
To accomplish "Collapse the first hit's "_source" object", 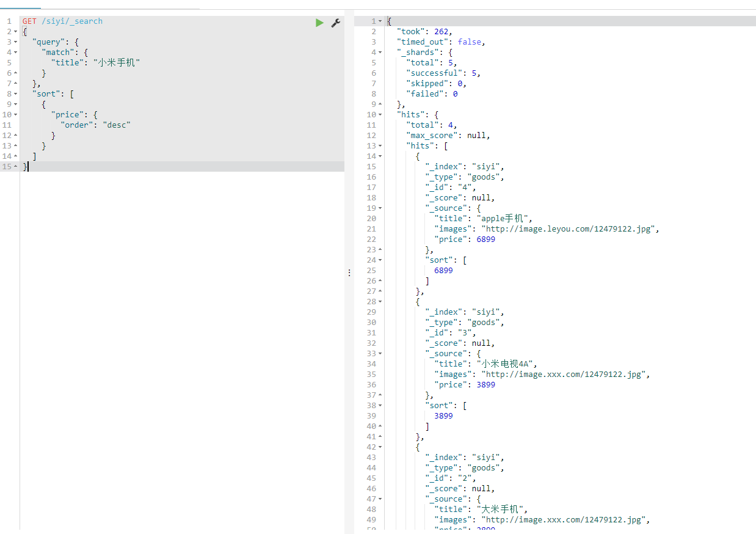I will tap(380, 207).
